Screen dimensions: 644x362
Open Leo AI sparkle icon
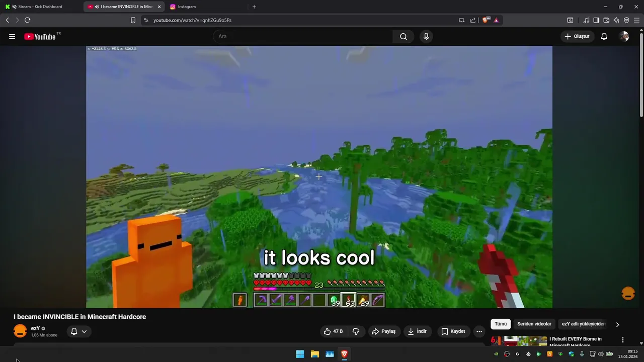[x=616, y=20]
